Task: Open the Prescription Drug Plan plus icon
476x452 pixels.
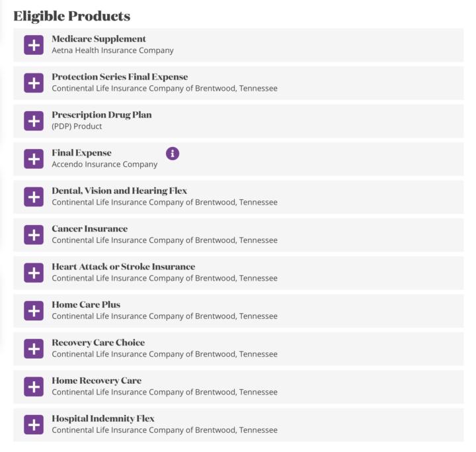Action: pyautogui.click(x=34, y=121)
